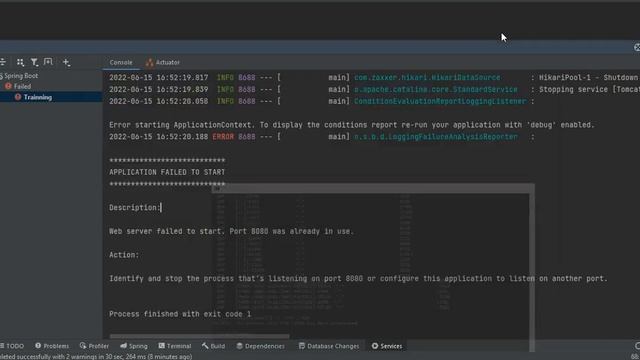Open the Dependencies tool window
This screenshot has height=360, width=640.
[260, 346]
